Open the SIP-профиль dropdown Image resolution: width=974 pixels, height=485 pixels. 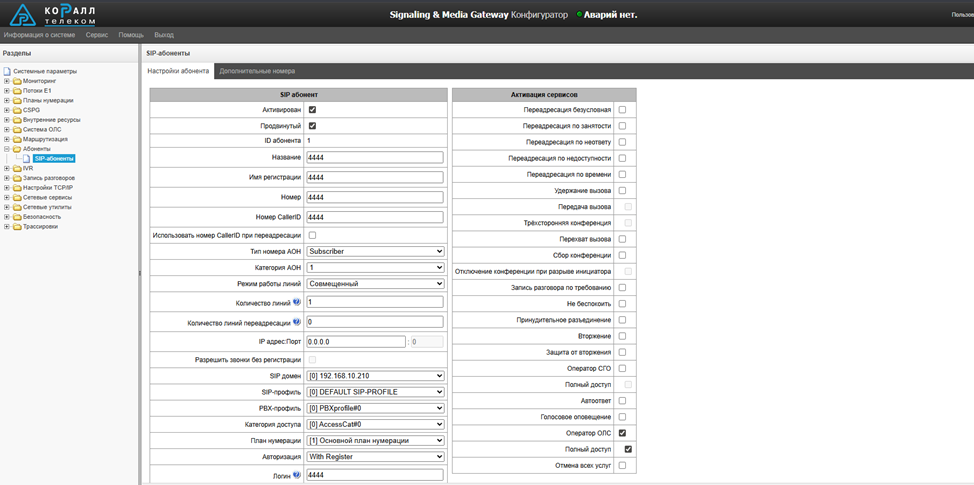tap(375, 392)
